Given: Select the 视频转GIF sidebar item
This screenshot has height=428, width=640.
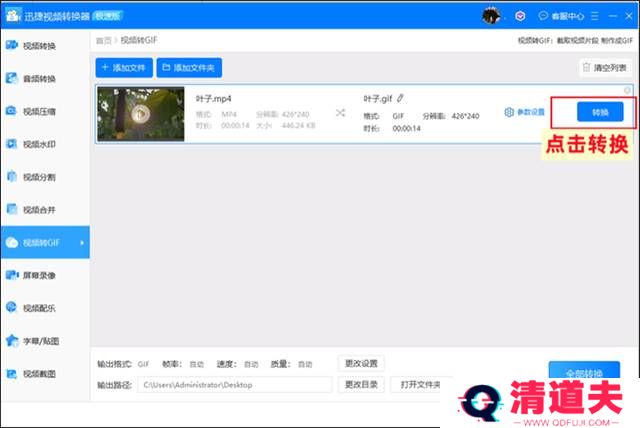Looking at the screenshot, I should click(45, 242).
